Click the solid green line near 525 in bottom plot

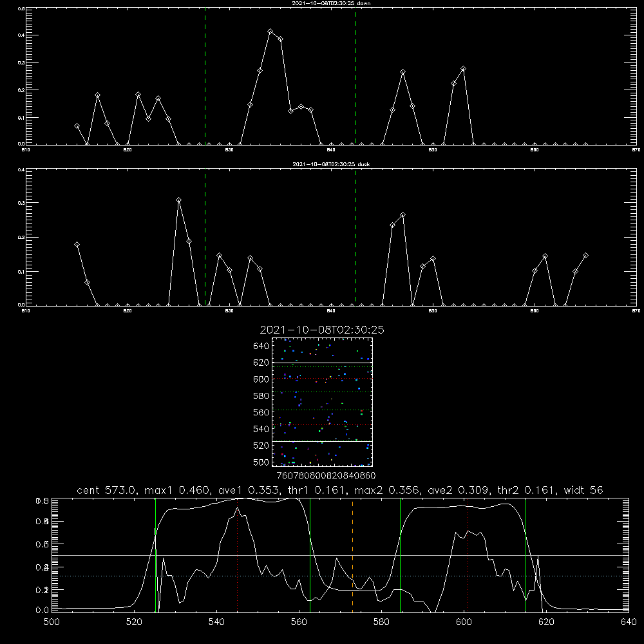(x=155, y=555)
